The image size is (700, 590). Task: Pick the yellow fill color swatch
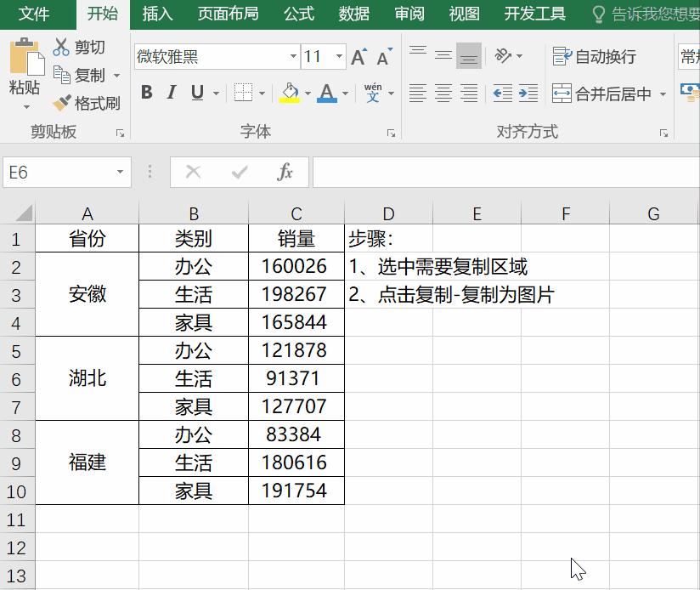click(x=289, y=101)
